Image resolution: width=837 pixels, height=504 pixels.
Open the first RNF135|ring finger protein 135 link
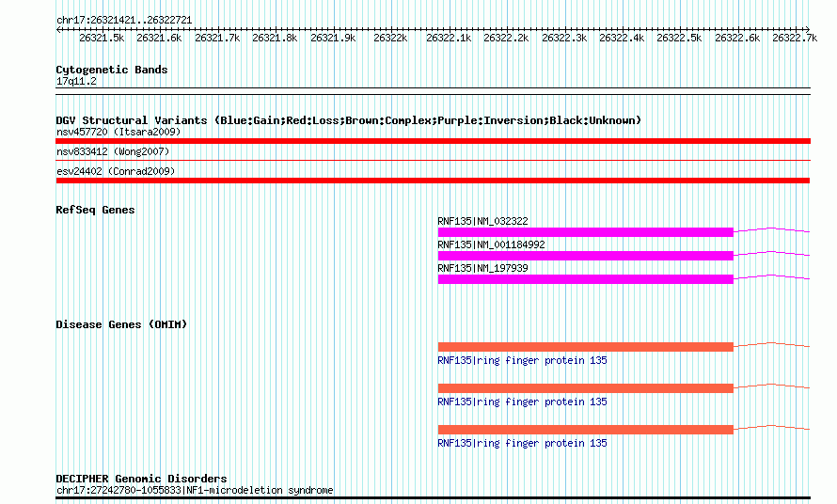522,360
